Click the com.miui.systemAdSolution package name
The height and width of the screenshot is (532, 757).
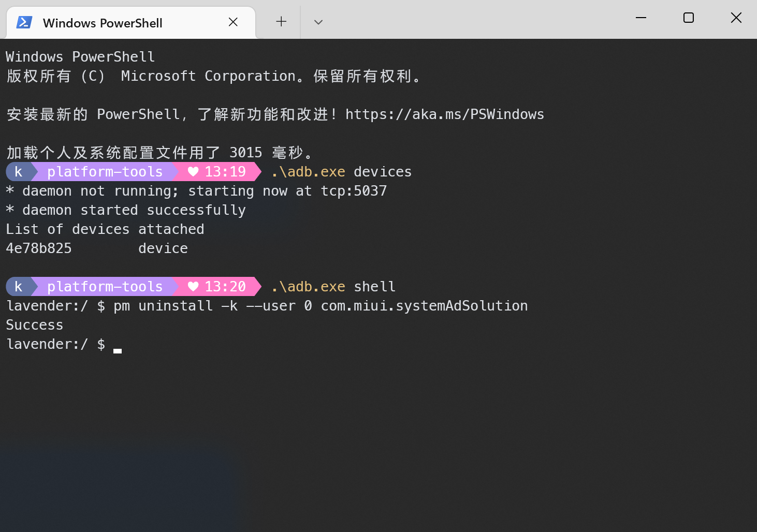click(424, 306)
